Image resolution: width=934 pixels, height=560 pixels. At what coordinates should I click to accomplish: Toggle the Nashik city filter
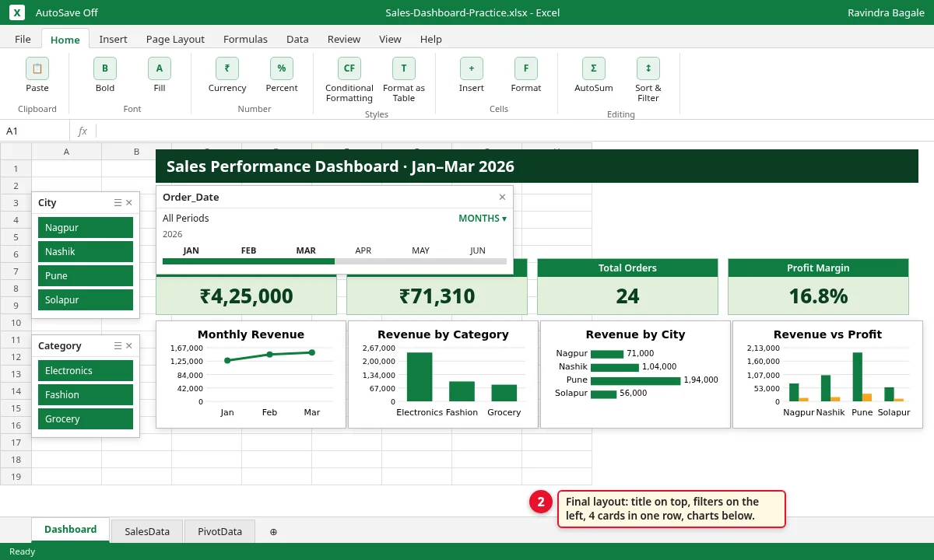click(x=86, y=252)
